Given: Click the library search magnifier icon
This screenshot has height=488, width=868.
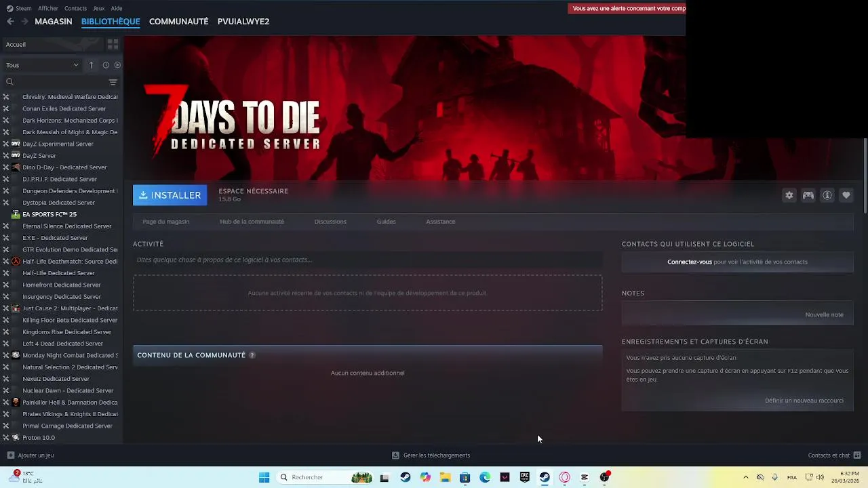Looking at the screenshot, I should click(9, 82).
